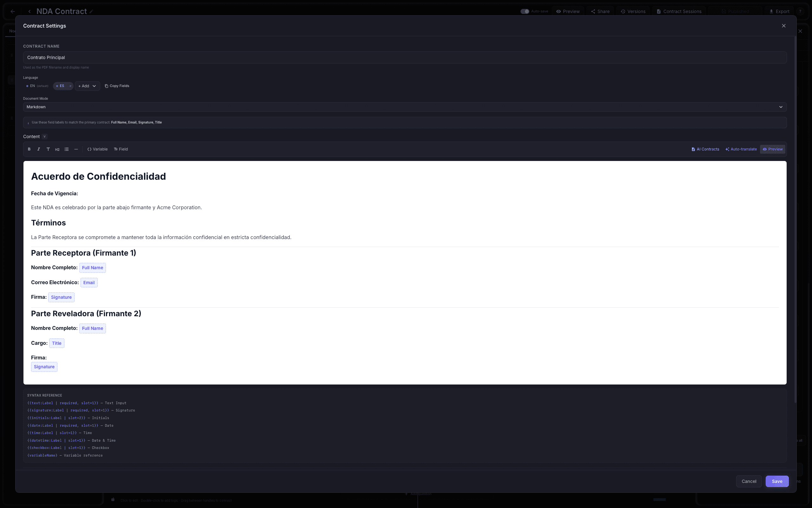Click the Fecha de Vigencia label
The width and height of the screenshot is (812, 508).
click(54, 194)
